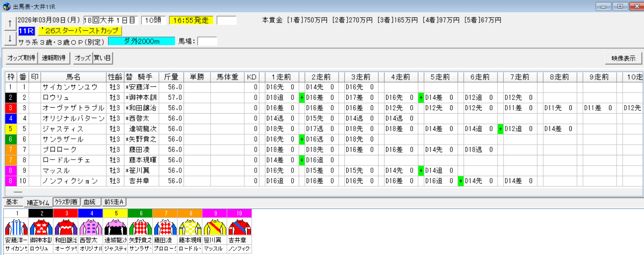Select horse ノンフィクション name
The image size is (644, 255).
70,181
